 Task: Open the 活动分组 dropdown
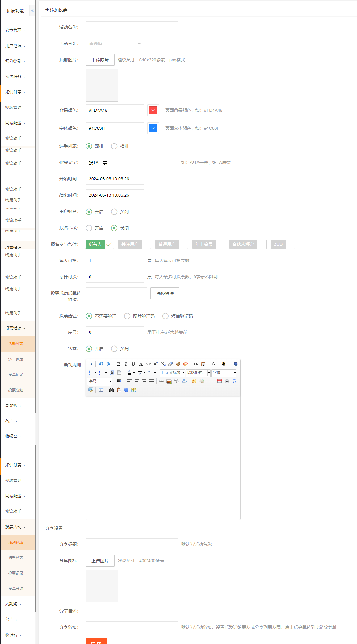click(x=115, y=44)
